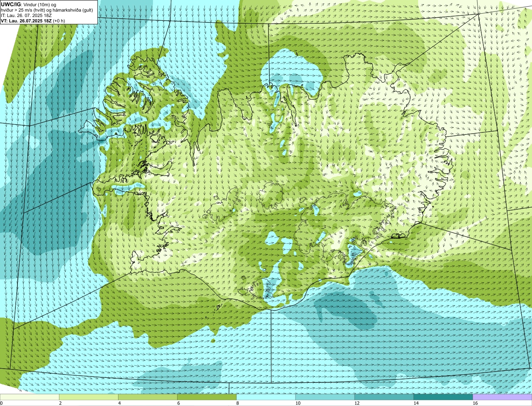Click the scale label "10"

tap(298, 403)
